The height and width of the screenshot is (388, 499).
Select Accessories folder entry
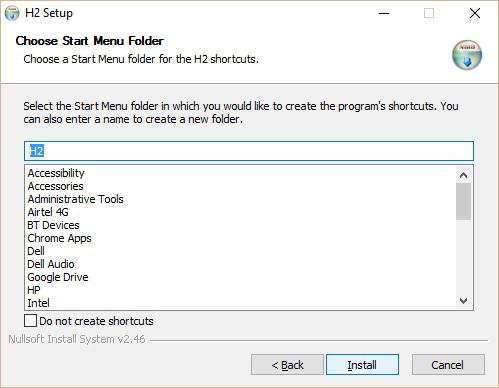click(x=55, y=186)
